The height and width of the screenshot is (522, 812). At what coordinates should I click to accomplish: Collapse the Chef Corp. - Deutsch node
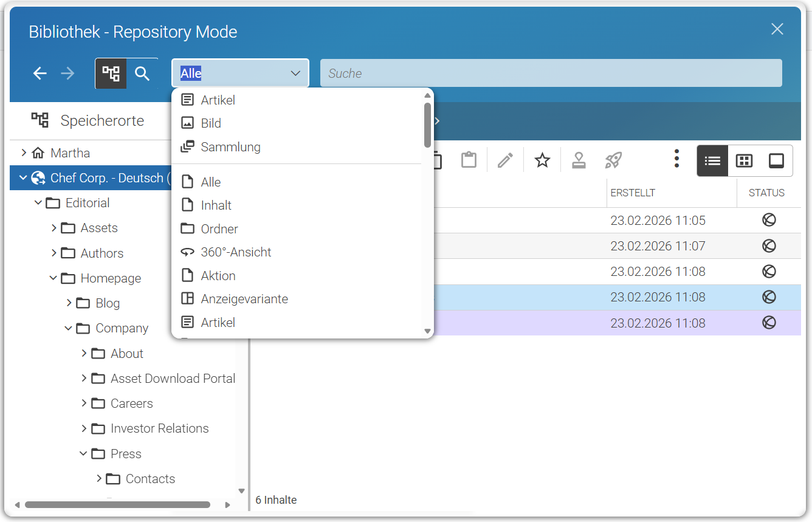tap(23, 178)
